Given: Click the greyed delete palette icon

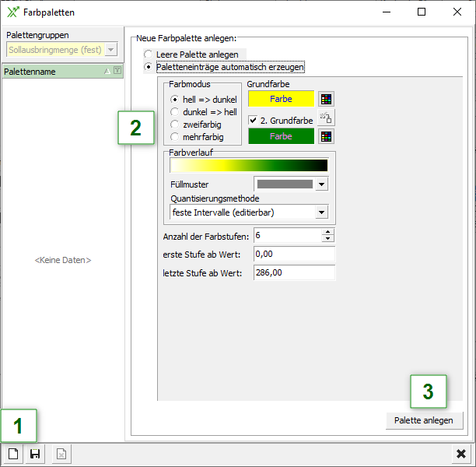Looking at the screenshot, I should 61,454.
